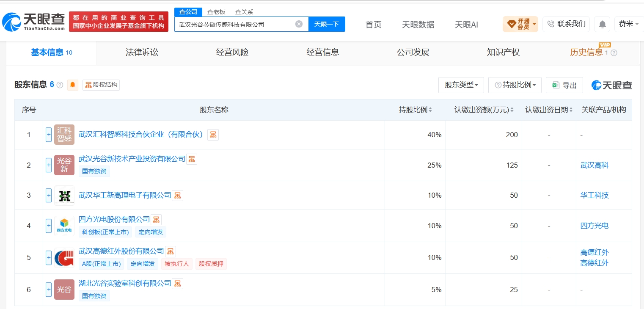Open equity structure icon for 武汉汇科智感科技合伙企业
This screenshot has height=309, width=644.
(213, 135)
